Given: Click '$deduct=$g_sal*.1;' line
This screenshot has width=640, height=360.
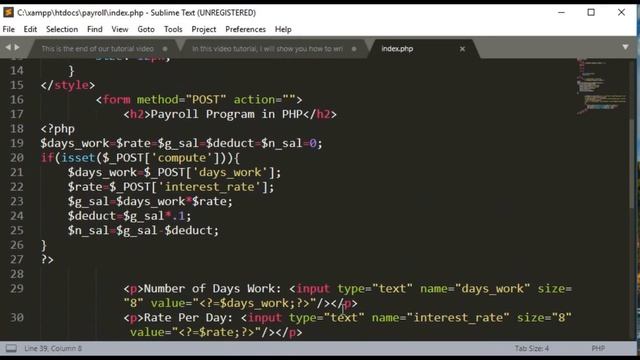Looking at the screenshot, I should point(129,216).
